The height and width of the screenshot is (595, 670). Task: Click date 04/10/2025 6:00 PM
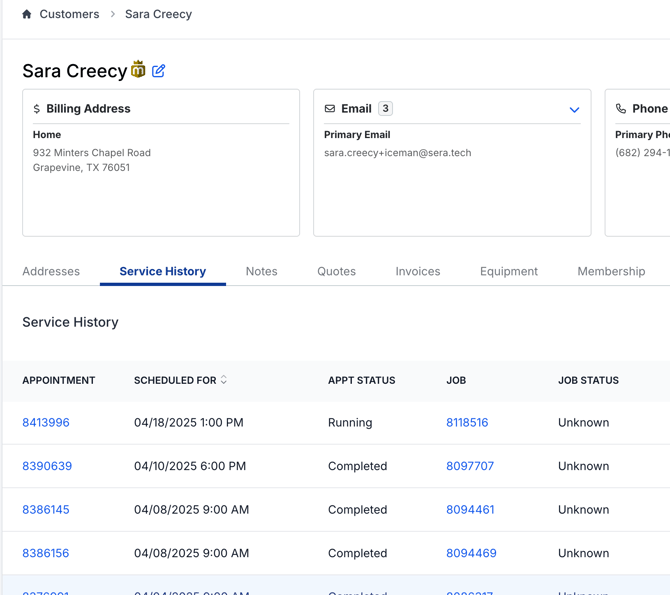190,466
